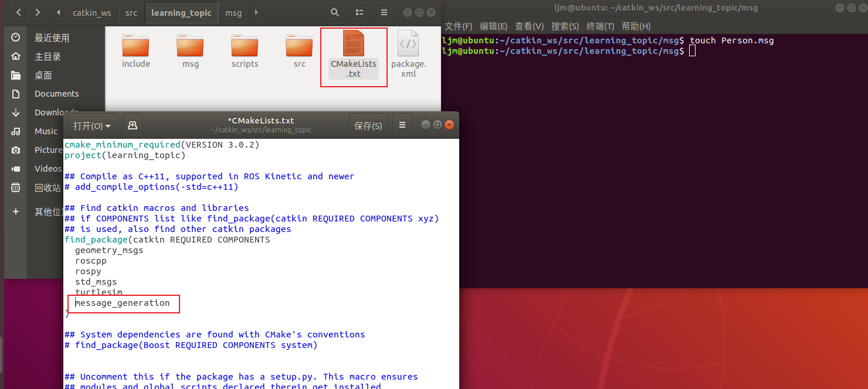Screen dimensions: 868x389
Task: Toggle file manager view mode icon
Action: (359, 12)
